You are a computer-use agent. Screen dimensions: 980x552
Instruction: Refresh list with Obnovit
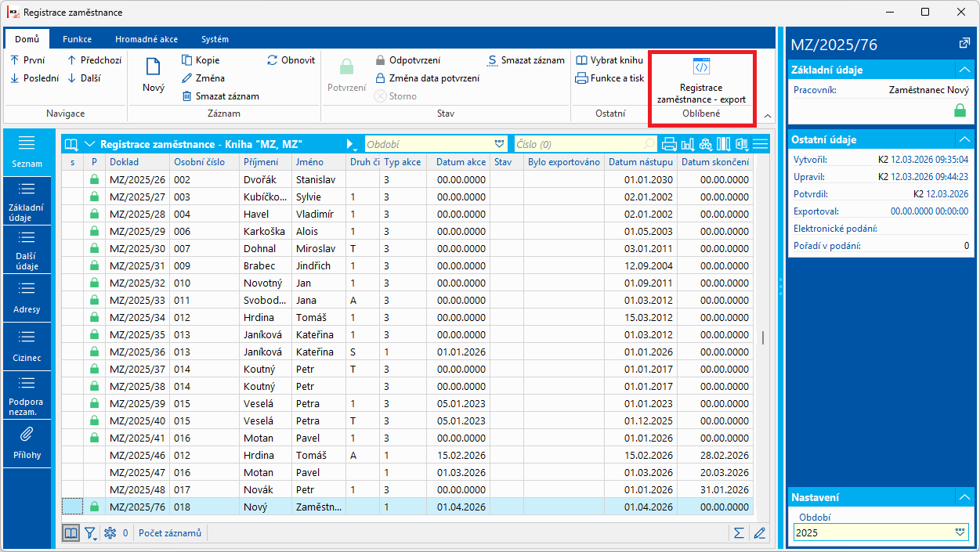[x=291, y=60]
